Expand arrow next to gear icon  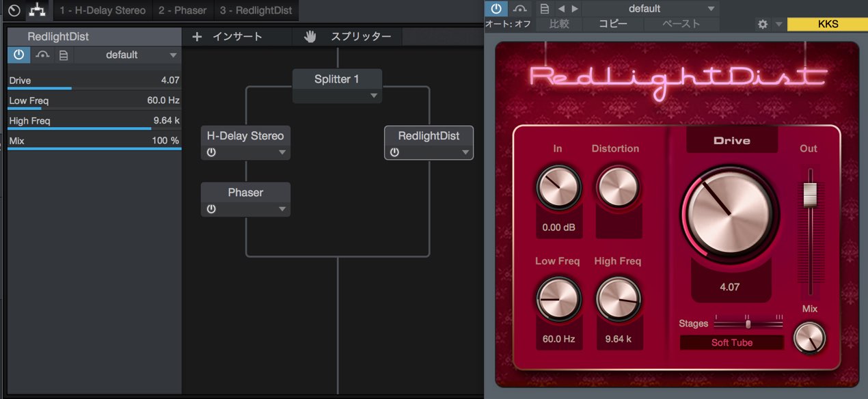click(x=778, y=24)
